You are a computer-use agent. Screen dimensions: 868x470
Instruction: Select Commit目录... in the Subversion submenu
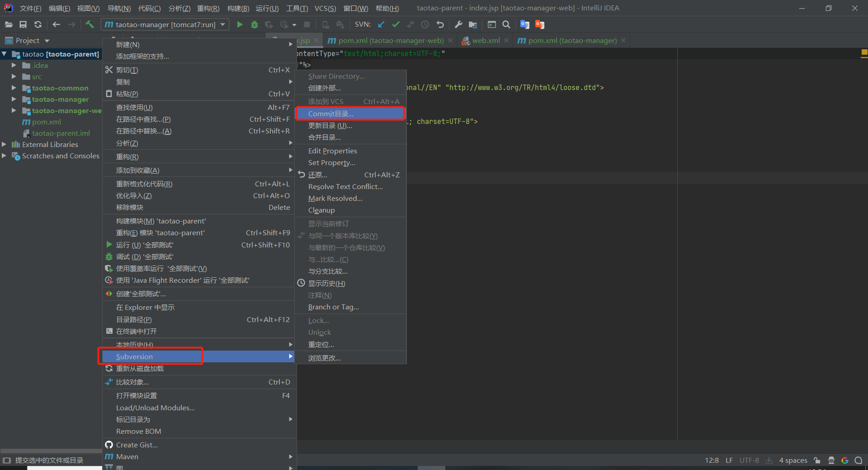(x=350, y=114)
